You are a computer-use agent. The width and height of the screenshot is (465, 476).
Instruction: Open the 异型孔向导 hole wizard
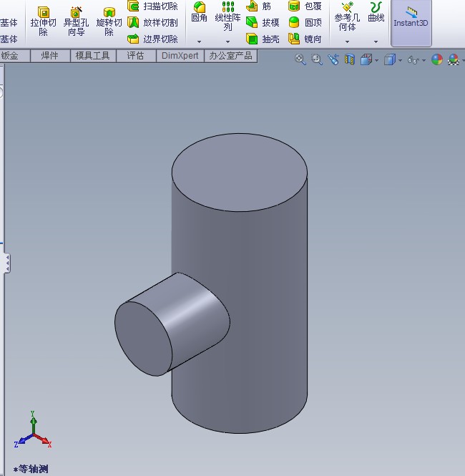tap(76, 21)
